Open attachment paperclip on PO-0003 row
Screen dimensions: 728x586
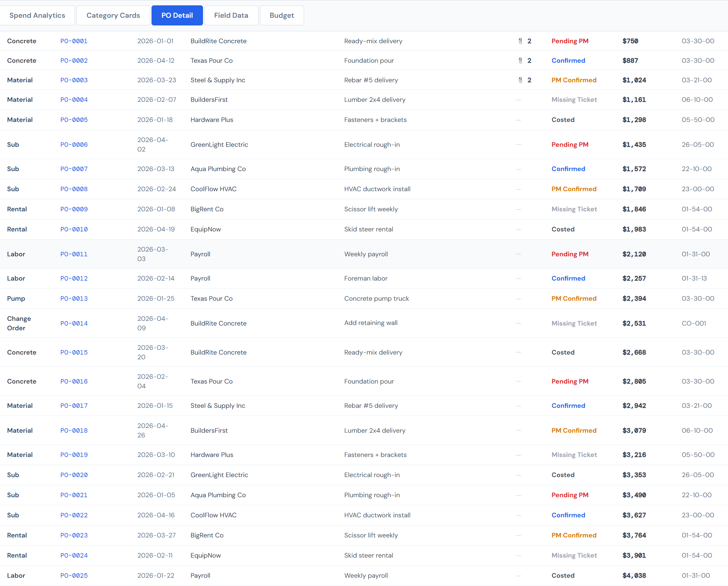520,80
